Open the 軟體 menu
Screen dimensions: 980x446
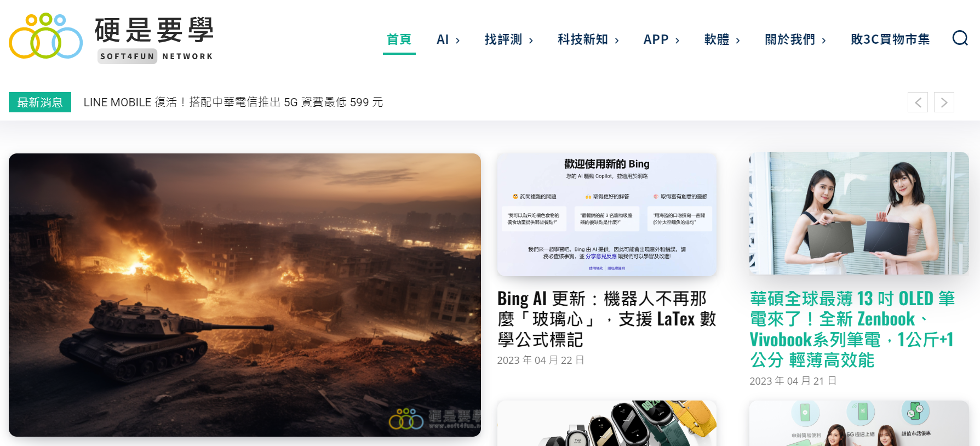(717, 39)
